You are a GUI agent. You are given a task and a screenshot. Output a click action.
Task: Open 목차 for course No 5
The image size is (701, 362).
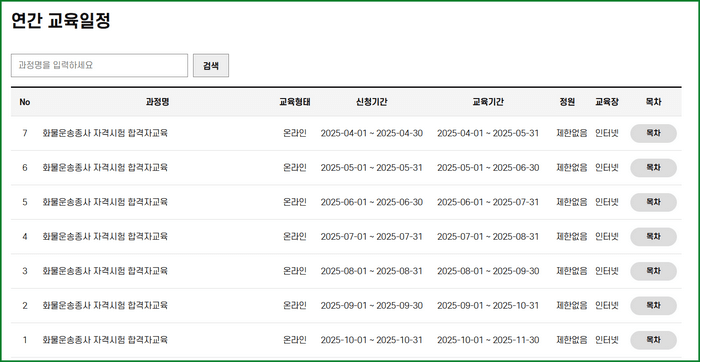click(653, 202)
